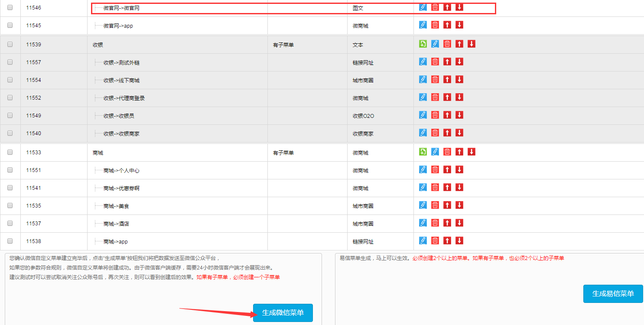Edit row 11545 微官网->app with pencil
The height and width of the screenshot is (325, 644).
click(423, 25)
